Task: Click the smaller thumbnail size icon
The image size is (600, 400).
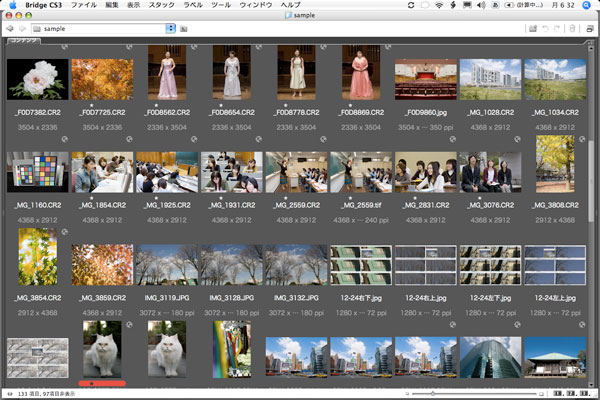Action: point(407,393)
